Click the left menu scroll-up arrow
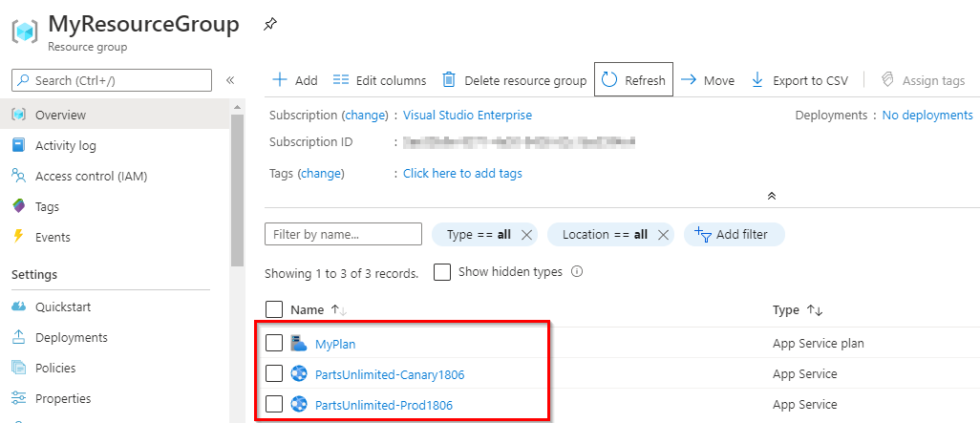The height and width of the screenshot is (423, 980). tap(237, 108)
